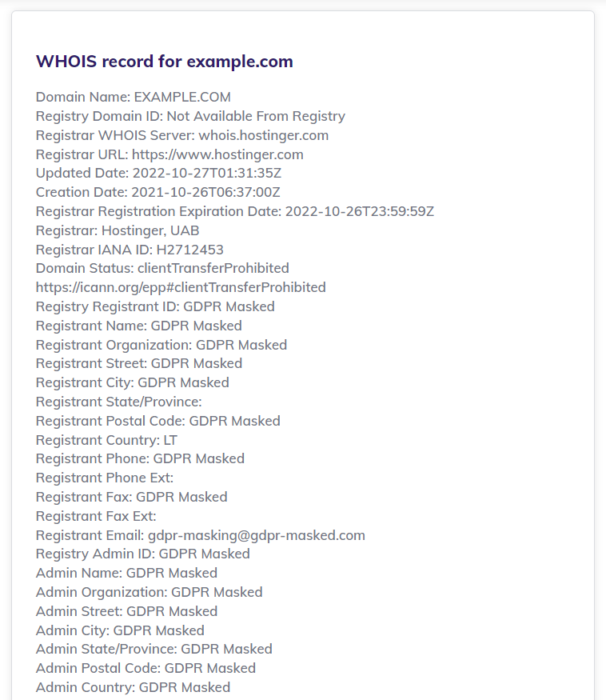
Task: Click the Domain Status clientTransferProhibited line
Action: click(162, 269)
